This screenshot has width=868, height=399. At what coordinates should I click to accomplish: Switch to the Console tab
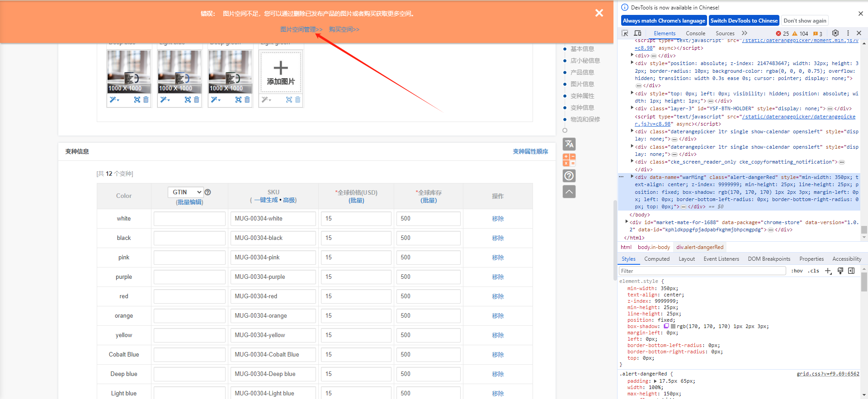pyautogui.click(x=695, y=33)
